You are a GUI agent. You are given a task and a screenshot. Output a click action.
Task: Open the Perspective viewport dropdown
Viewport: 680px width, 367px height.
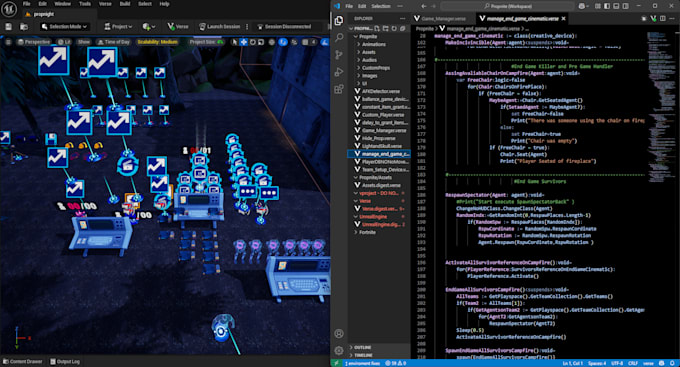(33, 42)
